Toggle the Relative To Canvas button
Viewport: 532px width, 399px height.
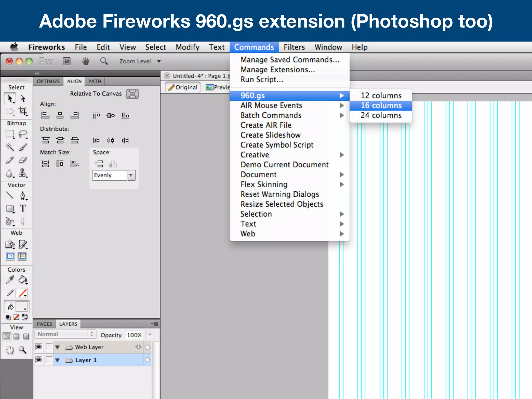coord(132,94)
